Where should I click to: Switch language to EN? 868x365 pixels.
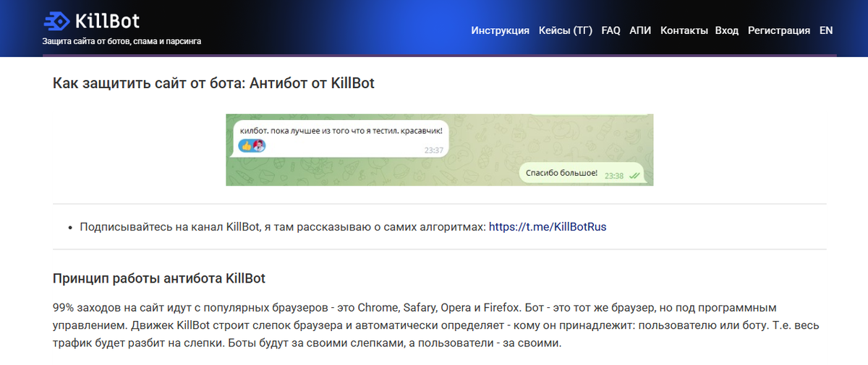click(x=826, y=30)
